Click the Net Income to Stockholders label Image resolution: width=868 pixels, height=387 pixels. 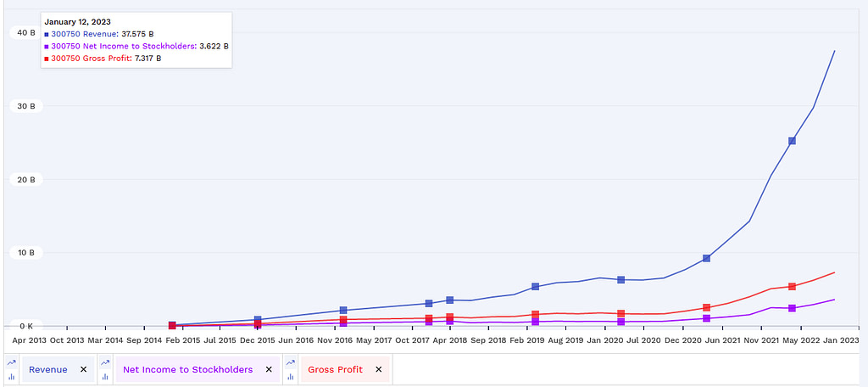(x=187, y=369)
